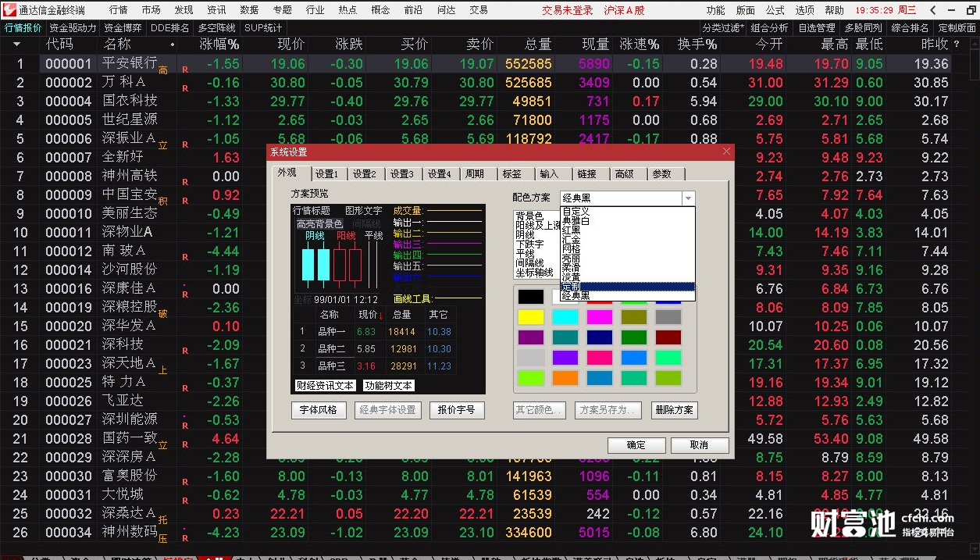
Task: Open the 资讯 menu
Action: click(x=217, y=10)
